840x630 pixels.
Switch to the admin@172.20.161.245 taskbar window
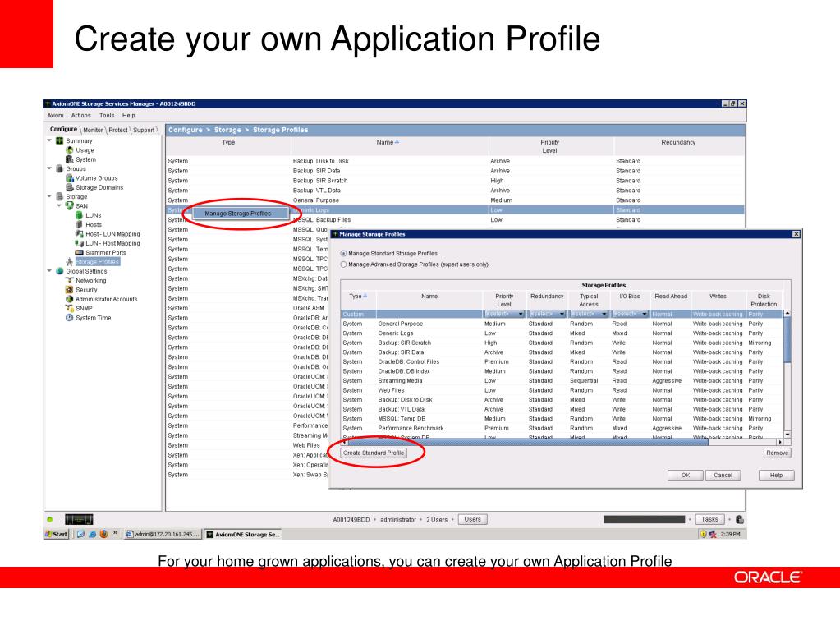[163, 534]
